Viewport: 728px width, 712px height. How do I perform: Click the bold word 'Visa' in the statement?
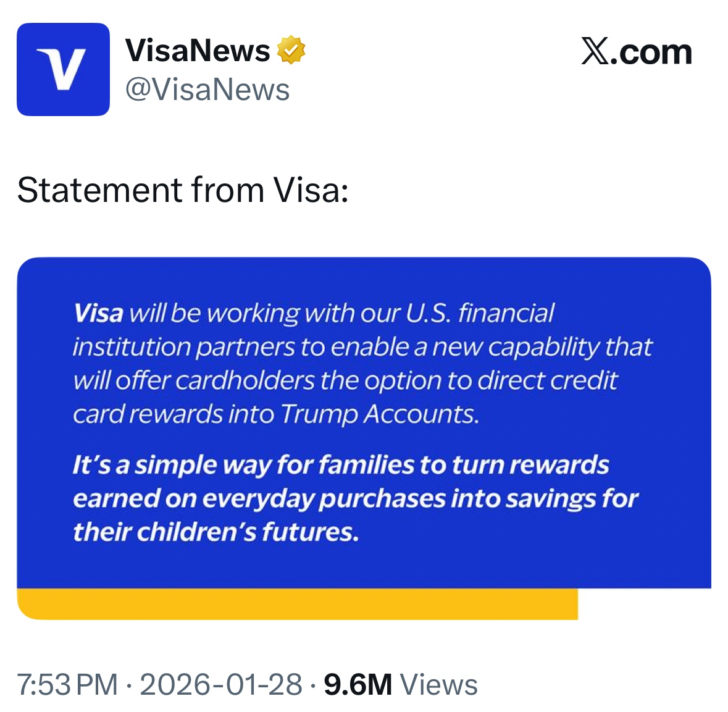tap(98, 313)
